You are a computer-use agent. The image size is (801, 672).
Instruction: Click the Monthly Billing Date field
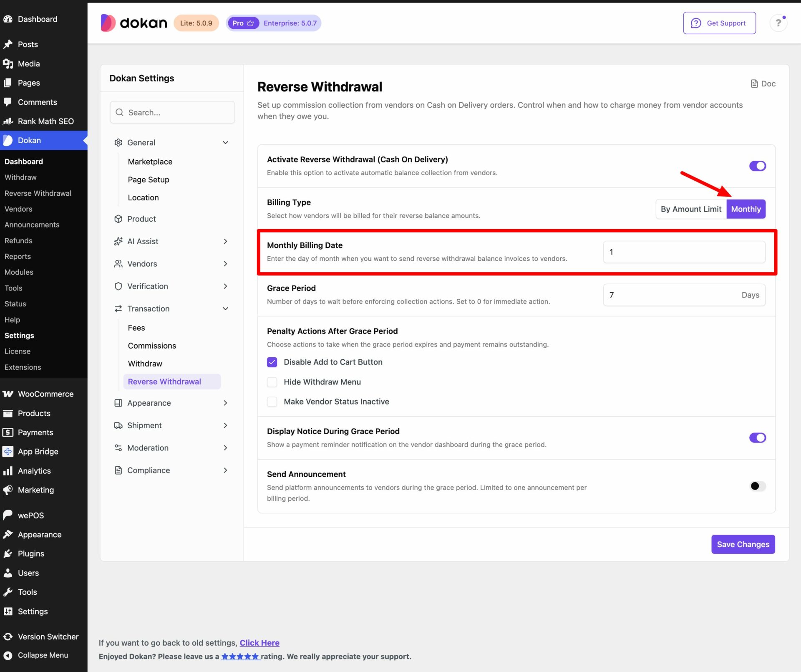pyautogui.click(x=684, y=252)
